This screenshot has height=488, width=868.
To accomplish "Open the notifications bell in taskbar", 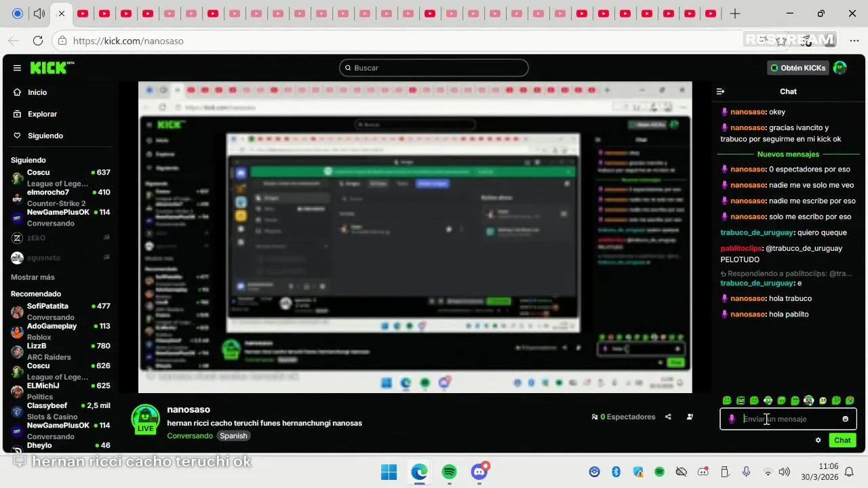I will [x=849, y=472].
